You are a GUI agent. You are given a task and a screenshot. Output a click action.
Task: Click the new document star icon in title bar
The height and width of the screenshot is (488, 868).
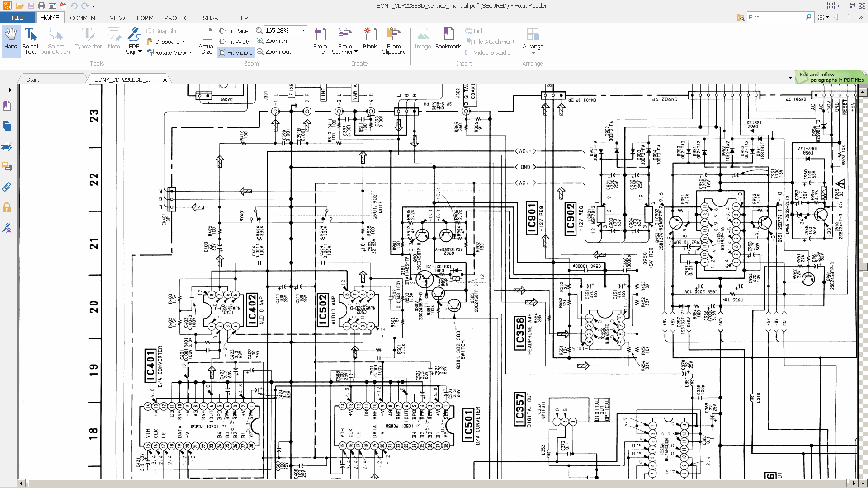point(63,6)
